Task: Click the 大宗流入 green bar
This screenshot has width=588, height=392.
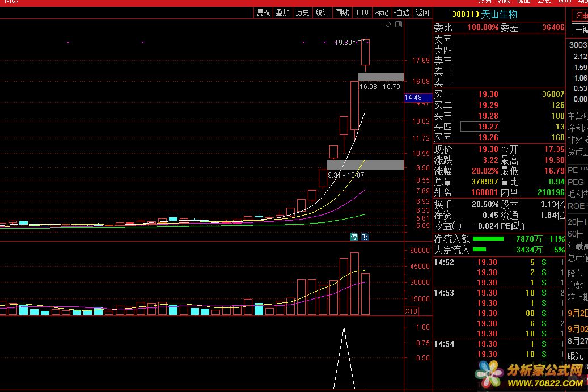Action: (479, 250)
